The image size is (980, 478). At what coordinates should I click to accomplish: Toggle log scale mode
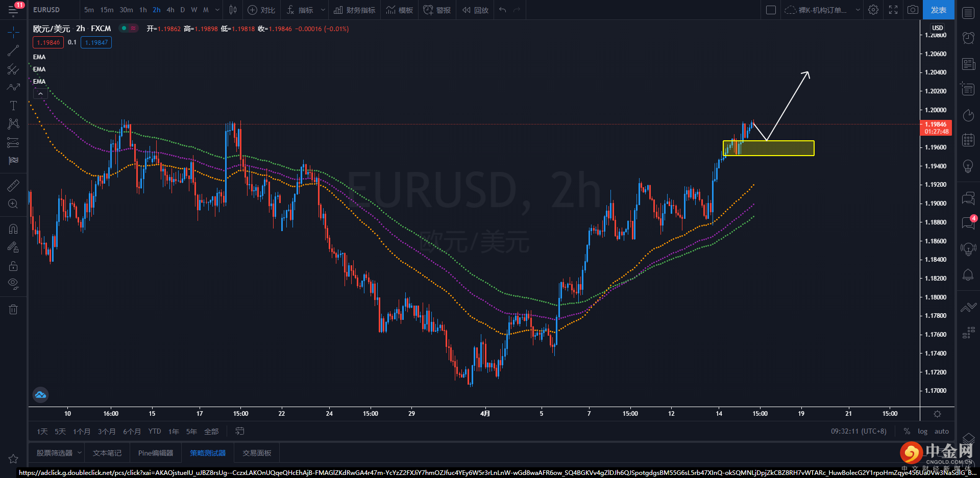tap(922, 431)
